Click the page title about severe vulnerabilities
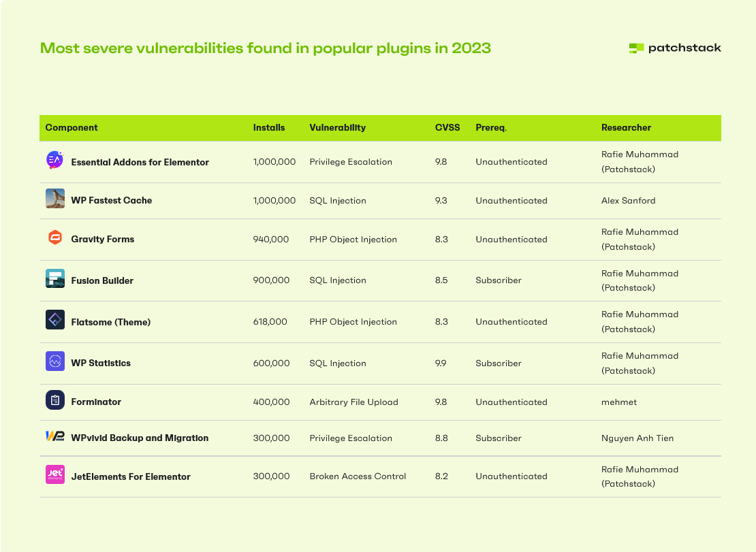This screenshot has width=756, height=552. [x=265, y=48]
